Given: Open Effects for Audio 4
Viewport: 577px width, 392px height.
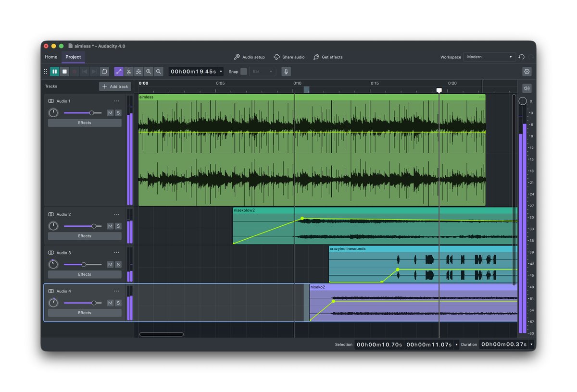Looking at the screenshot, I should coord(85,313).
